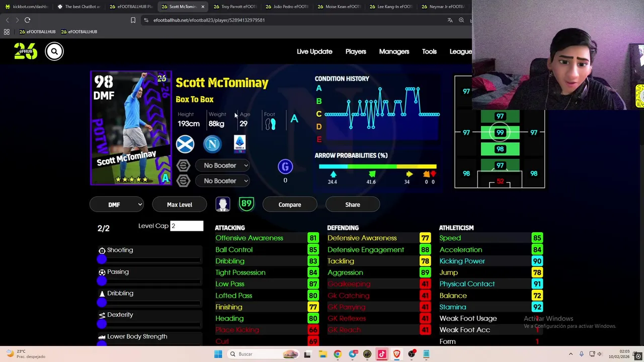Open Brave browser in taskbar
Image resolution: width=644 pixels, height=362 pixels.
click(x=396, y=354)
